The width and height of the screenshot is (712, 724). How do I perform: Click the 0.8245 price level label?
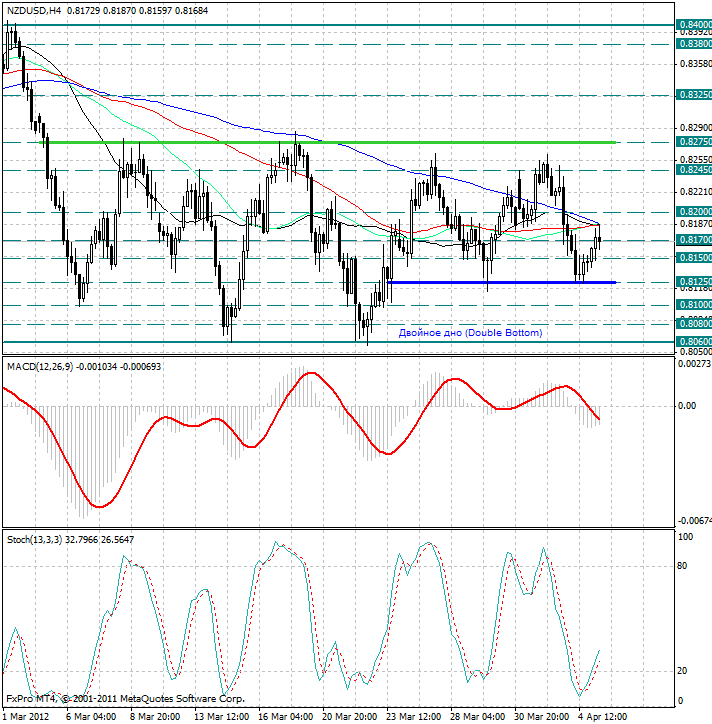(x=693, y=170)
